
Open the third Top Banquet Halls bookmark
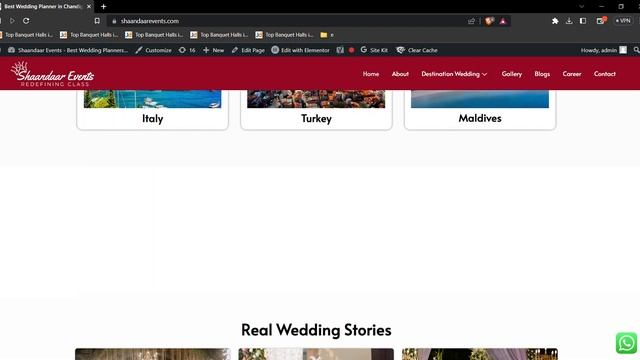click(x=154, y=35)
